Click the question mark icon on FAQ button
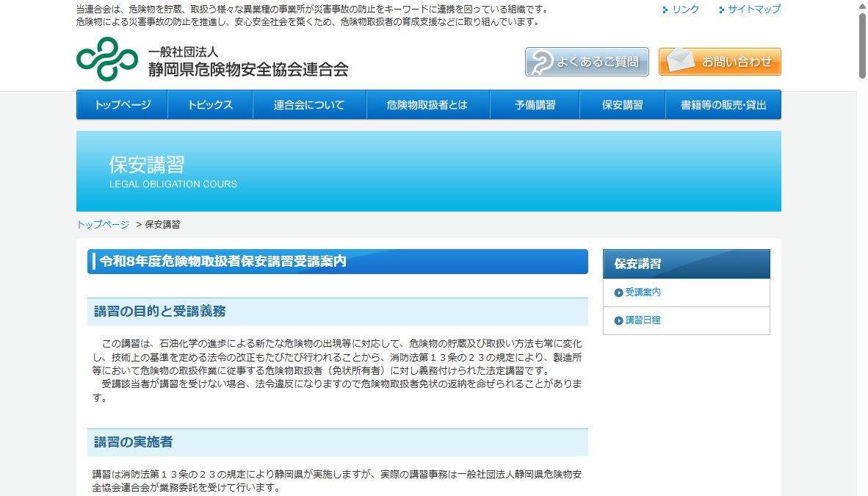The image size is (868, 496). 541,62
